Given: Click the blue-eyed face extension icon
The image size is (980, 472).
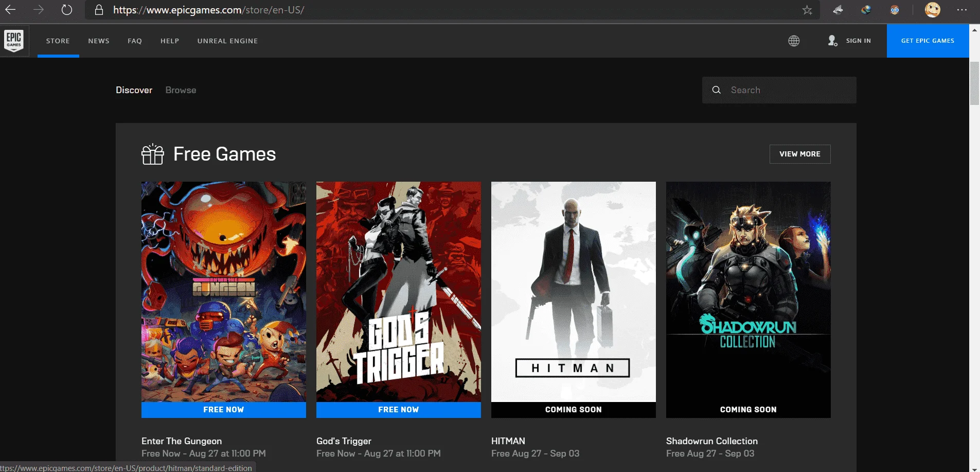Looking at the screenshot, I should point(895,10).
